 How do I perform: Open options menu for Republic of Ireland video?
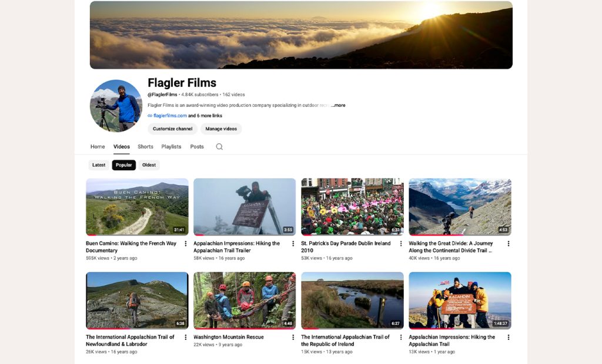point(401,337)
